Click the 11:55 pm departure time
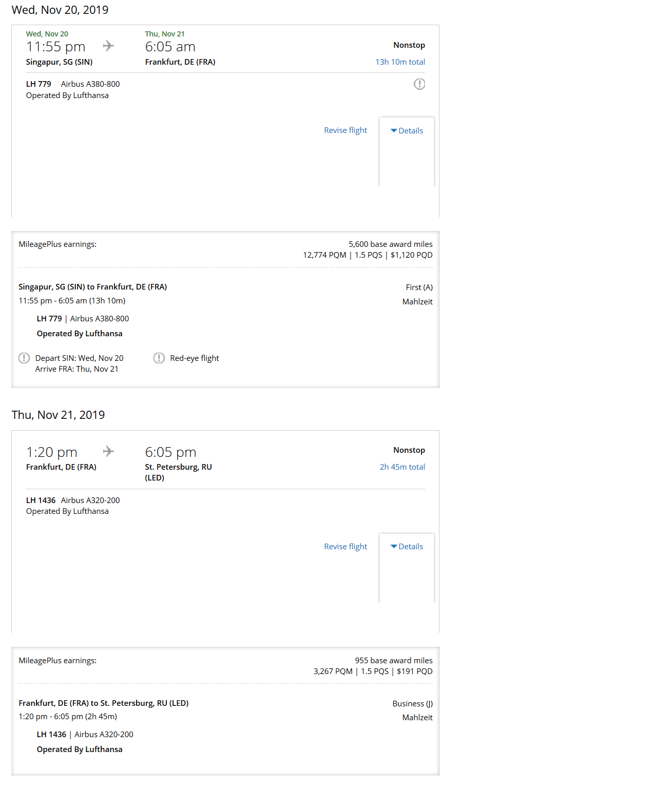This screenshot has height=789, width=672. (x=56, y=47)
